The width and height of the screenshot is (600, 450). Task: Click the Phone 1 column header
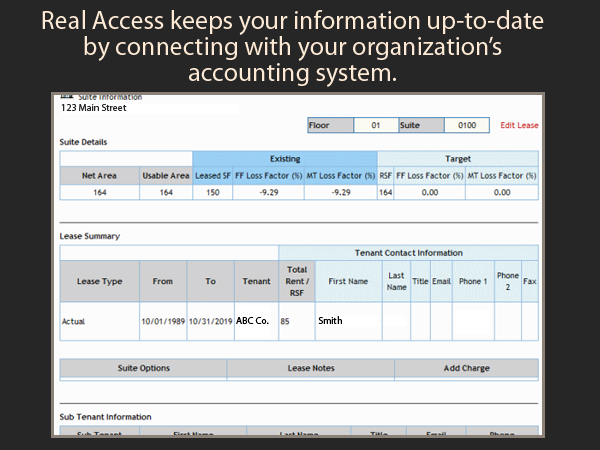pos(473,281)
